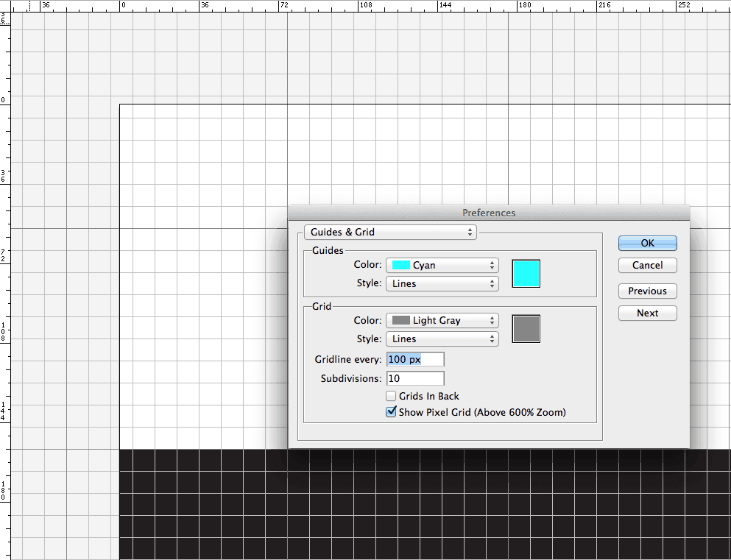Open the Grid Style dropdown

coord(442,339)
